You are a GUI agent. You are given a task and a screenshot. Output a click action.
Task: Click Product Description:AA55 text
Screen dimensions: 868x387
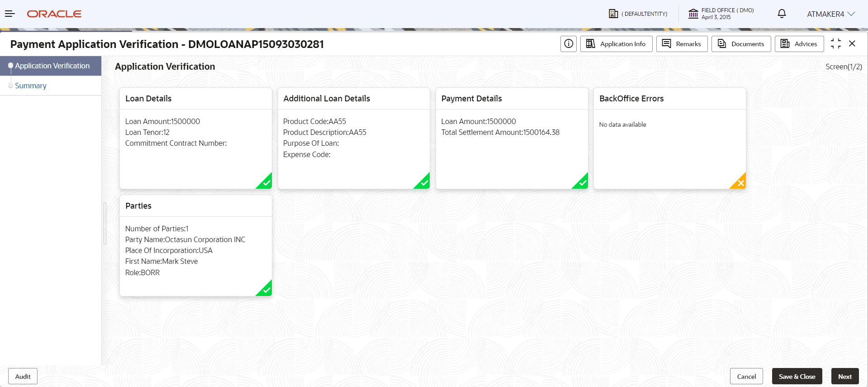click(x=325, y=133)
